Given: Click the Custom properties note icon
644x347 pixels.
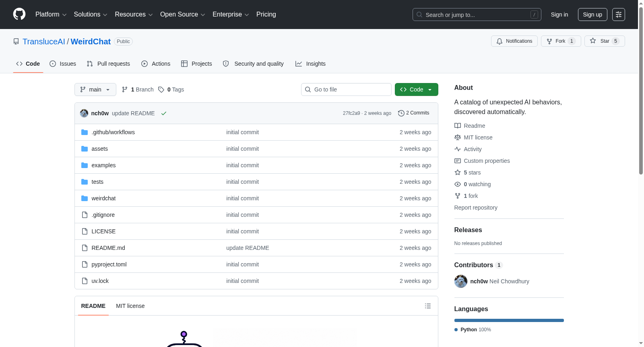Looking at the screenshot, I should point(458,161).
